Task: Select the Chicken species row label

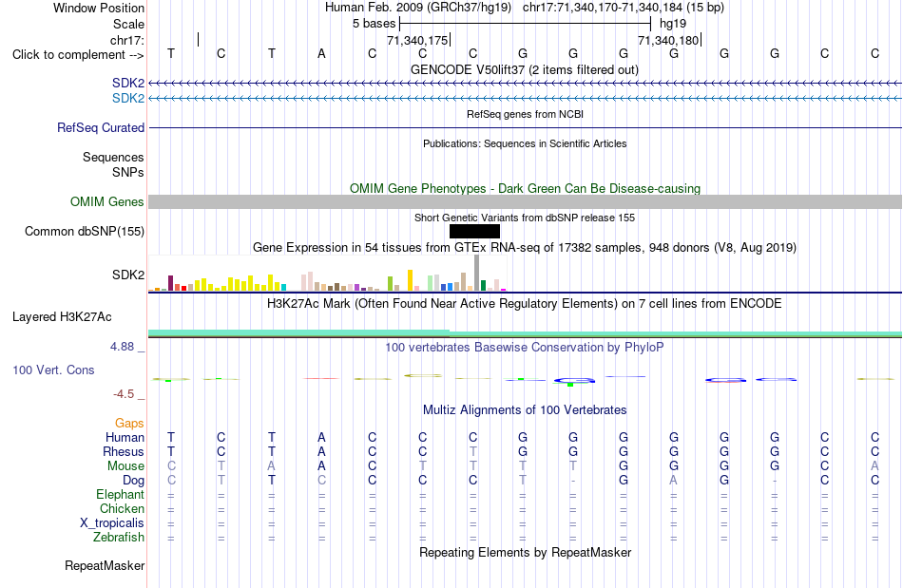Action: [x=122, y=508]
